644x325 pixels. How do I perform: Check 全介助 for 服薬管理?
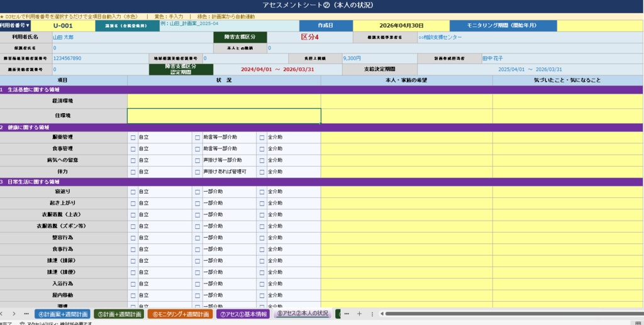[x=262, y=138]
